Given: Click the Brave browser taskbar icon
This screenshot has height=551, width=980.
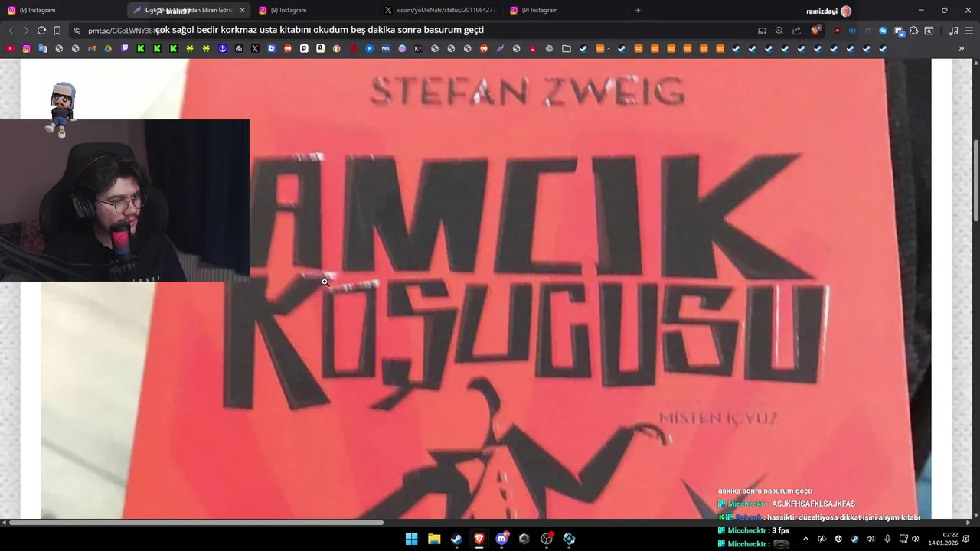Looking at the screenshot, I should coord(479,539).
